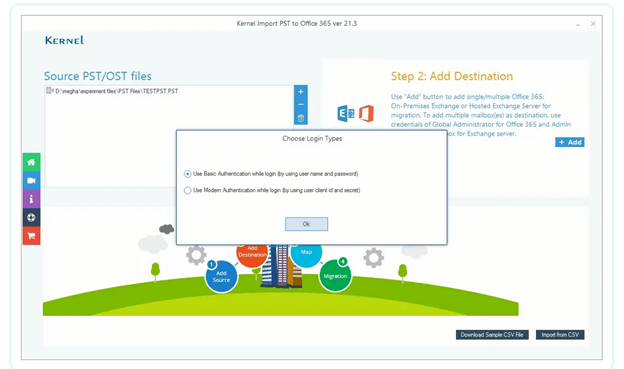The height and width of the screenshot is (369, 624).
Task: Click the Step 2: Add Destination heading
Action: point(452,76)
